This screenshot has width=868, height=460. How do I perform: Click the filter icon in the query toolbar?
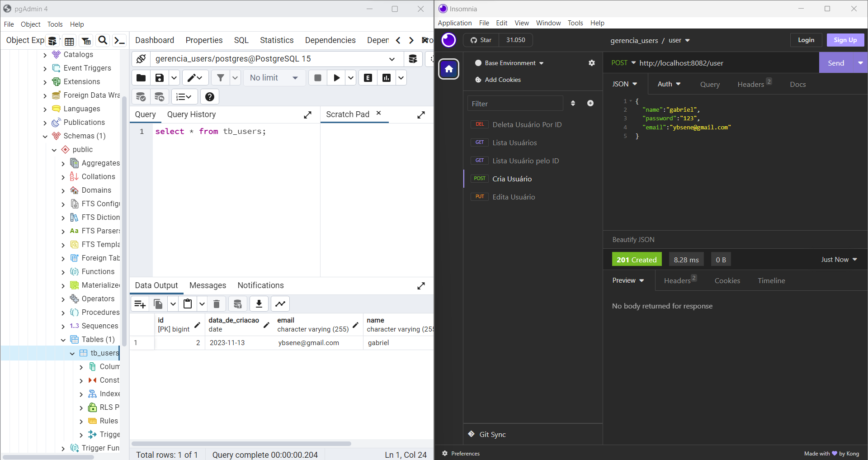click(x=222, y=77)
